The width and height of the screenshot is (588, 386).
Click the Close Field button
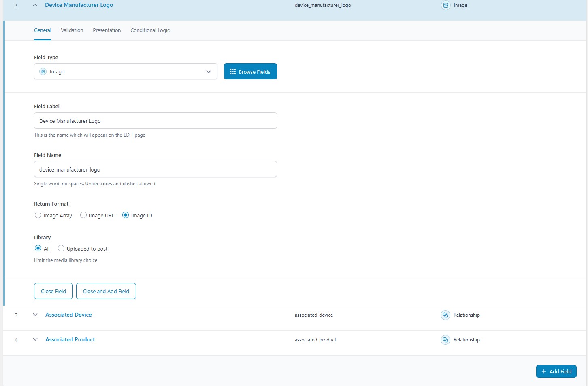(53, 291)
